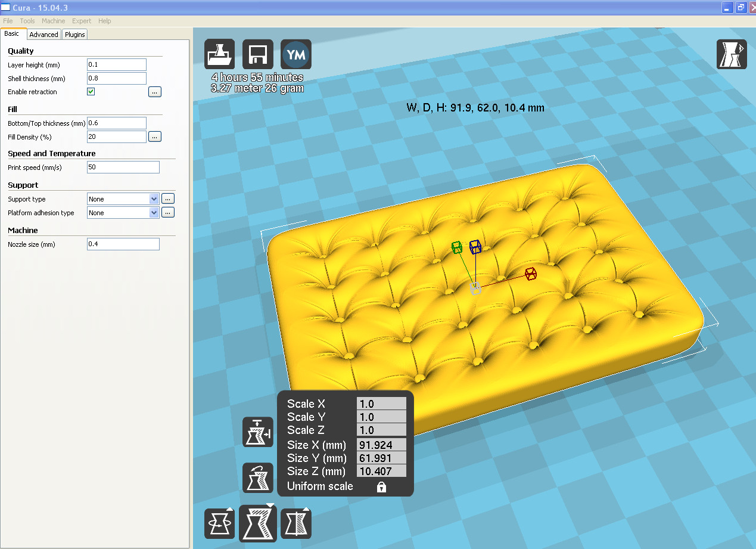Click the Reset scale icon

pyautogui.click(x=258, y=477)
